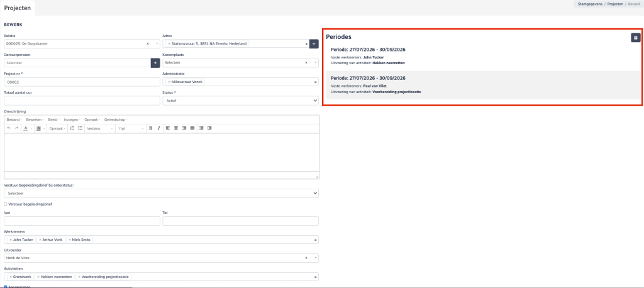Open the Kostenplaats dropdown arrow

pos(316,63)
